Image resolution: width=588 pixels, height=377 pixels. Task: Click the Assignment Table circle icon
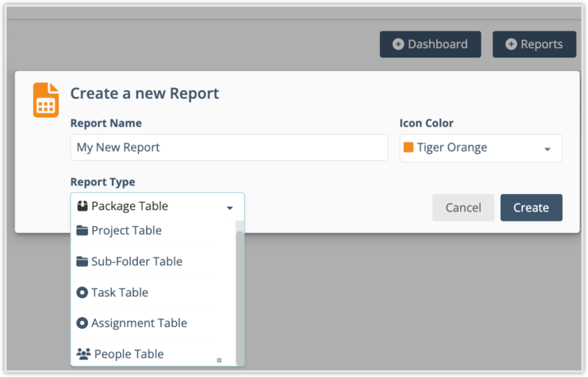82,323
